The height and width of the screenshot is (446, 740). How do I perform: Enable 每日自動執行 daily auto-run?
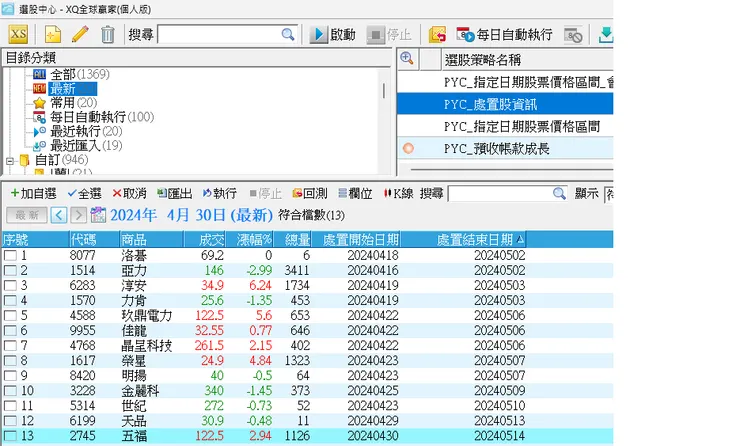[504, 34]
